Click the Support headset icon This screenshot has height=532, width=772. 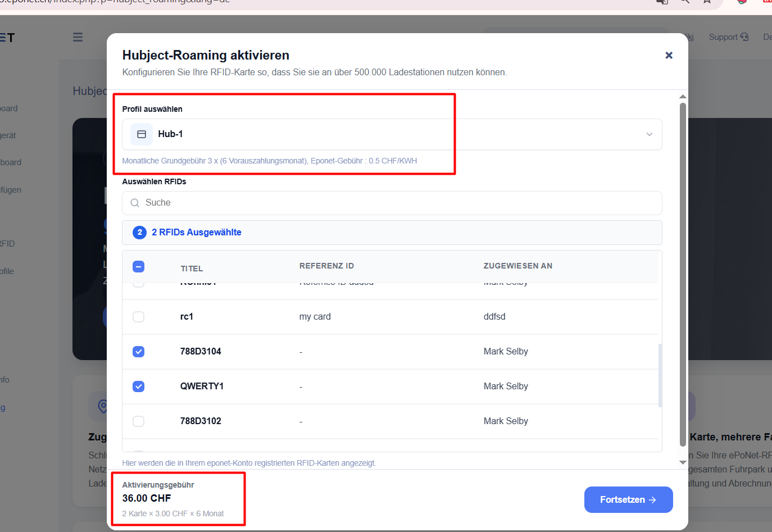tap(744, 37)
